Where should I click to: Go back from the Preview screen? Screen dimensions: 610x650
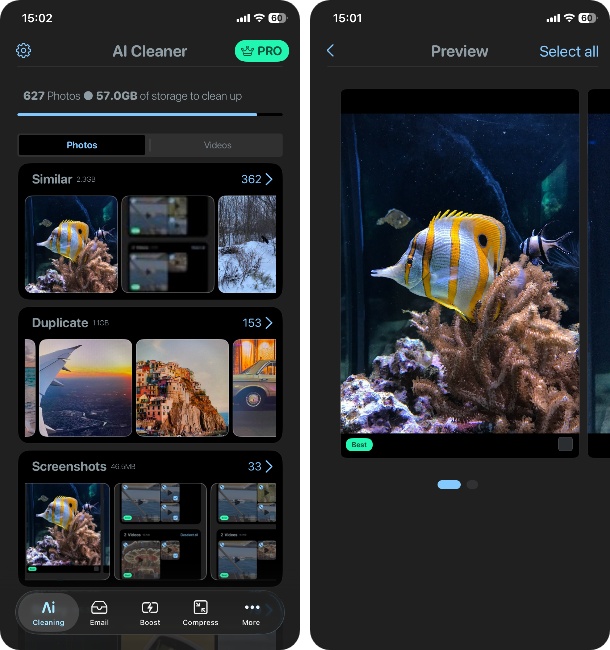click(330, 51)
